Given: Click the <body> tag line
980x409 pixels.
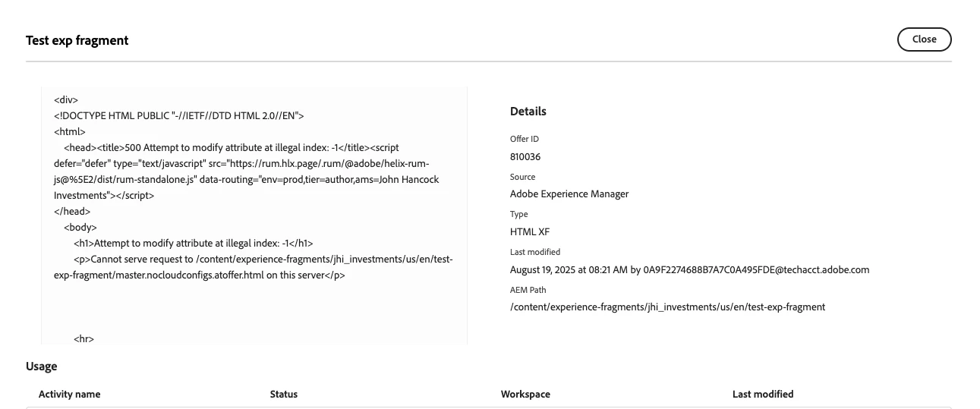Looking at the screenshot, I should click(x=80, y=227).
